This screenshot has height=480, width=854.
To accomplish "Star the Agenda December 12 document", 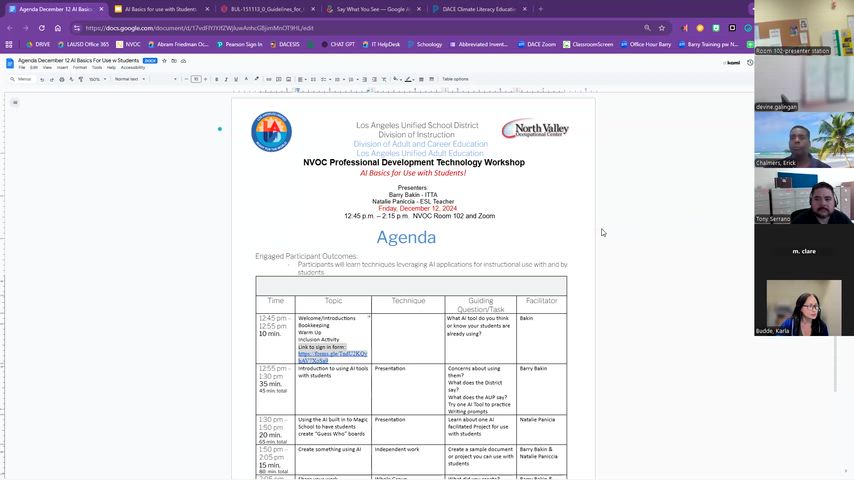I will pyautogui.click(x=164, y=60).
